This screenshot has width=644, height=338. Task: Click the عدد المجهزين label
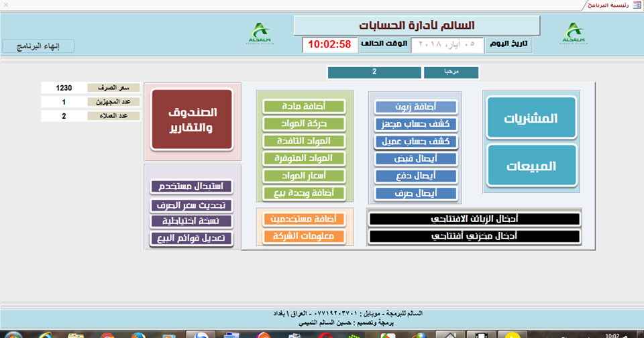tap(114, 102)
